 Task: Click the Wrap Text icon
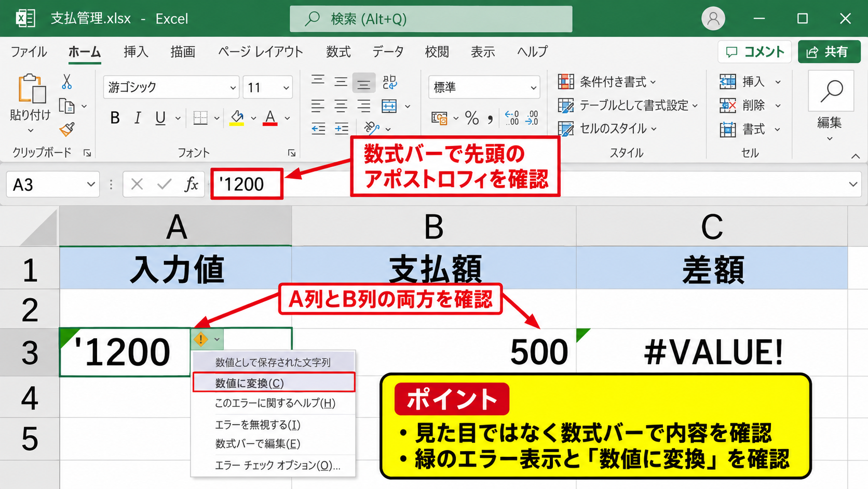pos(389,82)
